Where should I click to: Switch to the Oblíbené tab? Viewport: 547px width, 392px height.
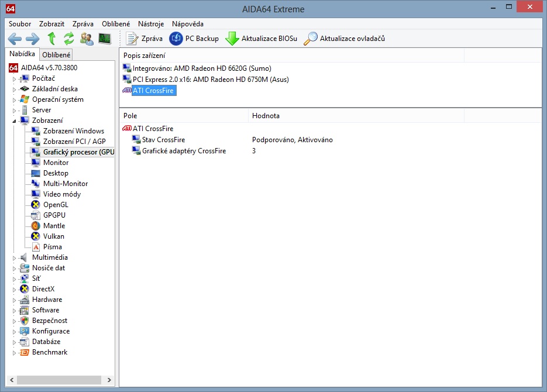pos(56,55)
